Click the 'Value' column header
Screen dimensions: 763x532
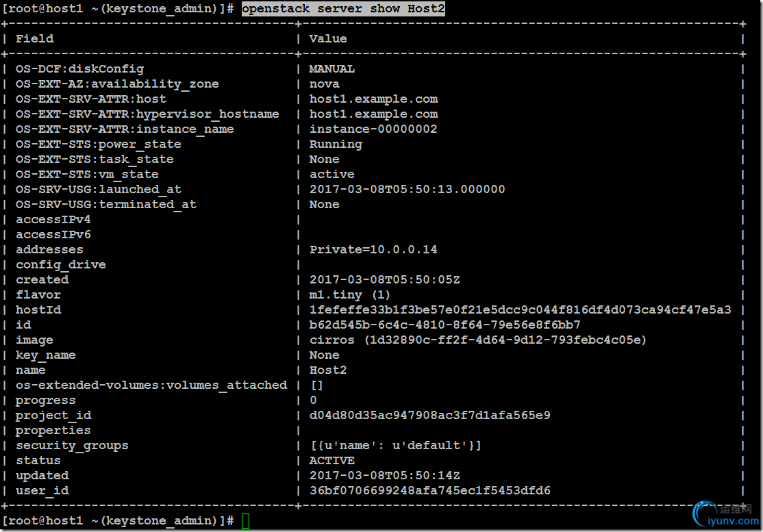coord(328,38)
